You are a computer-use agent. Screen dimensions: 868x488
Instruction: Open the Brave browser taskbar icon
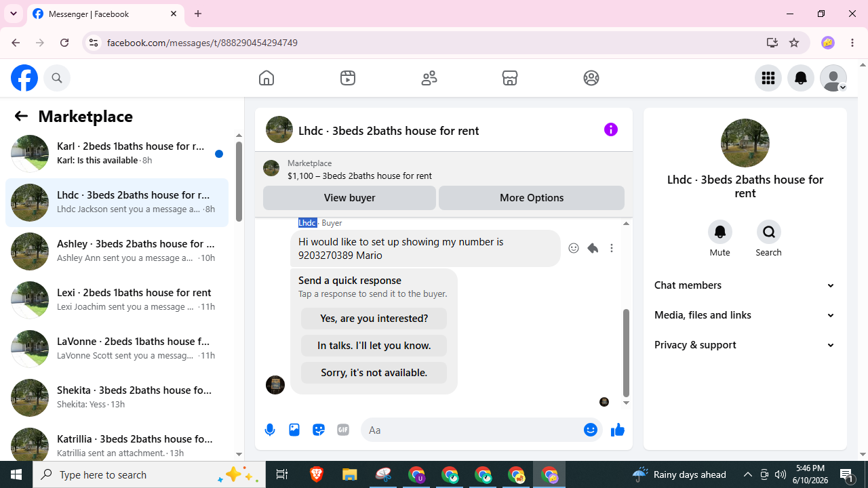(x=317, y=474)
